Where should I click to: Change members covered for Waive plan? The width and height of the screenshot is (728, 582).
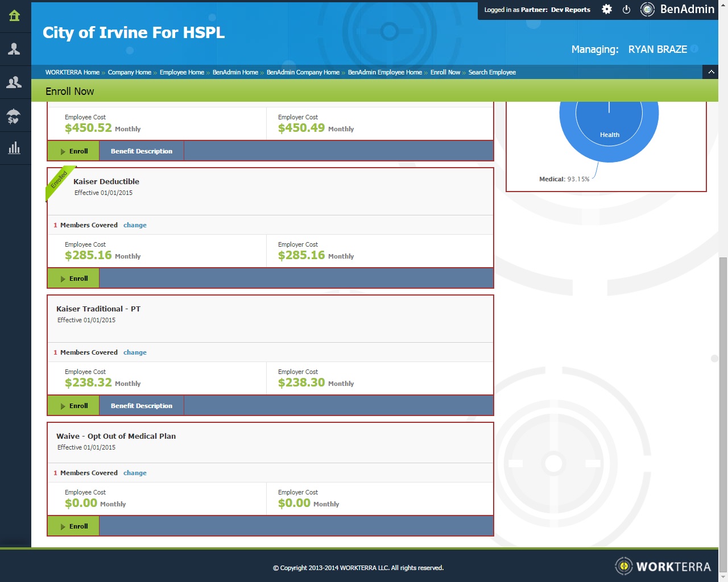tap(135, 473)
